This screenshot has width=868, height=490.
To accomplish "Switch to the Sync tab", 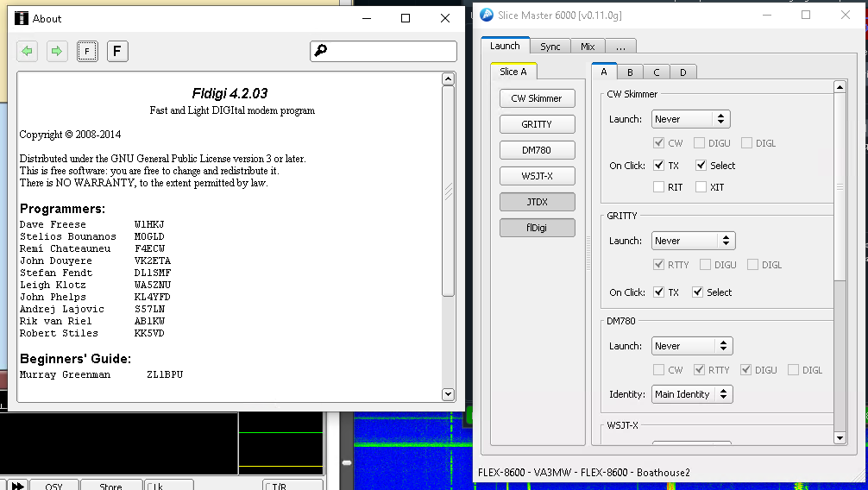I will point(550,47).
